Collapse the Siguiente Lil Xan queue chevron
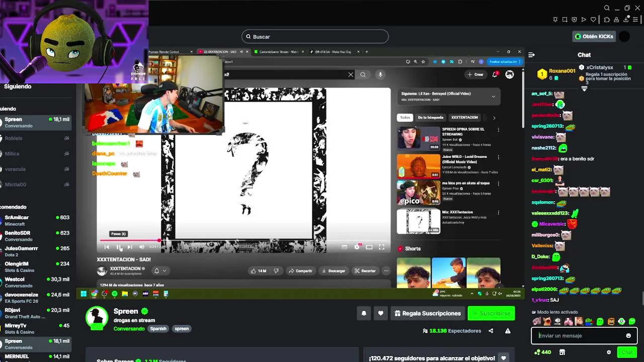This screenshot has height=362, width=644. coord(493,96)
